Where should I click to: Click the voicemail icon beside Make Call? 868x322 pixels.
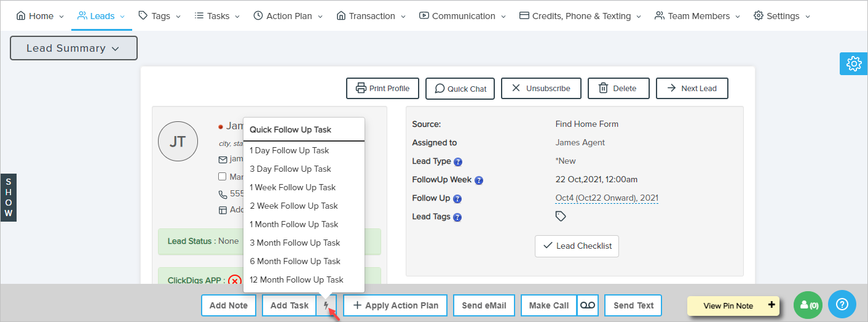click(588, 305)
